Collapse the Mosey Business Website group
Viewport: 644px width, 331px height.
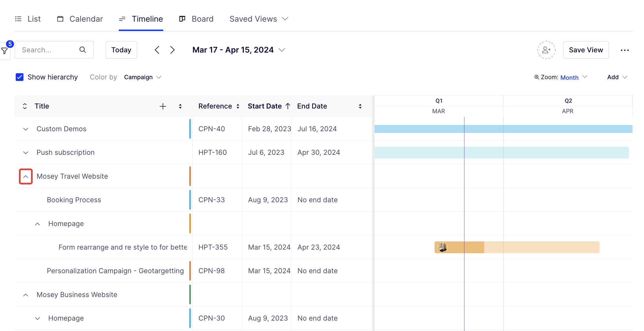click(x=26, y=295)
